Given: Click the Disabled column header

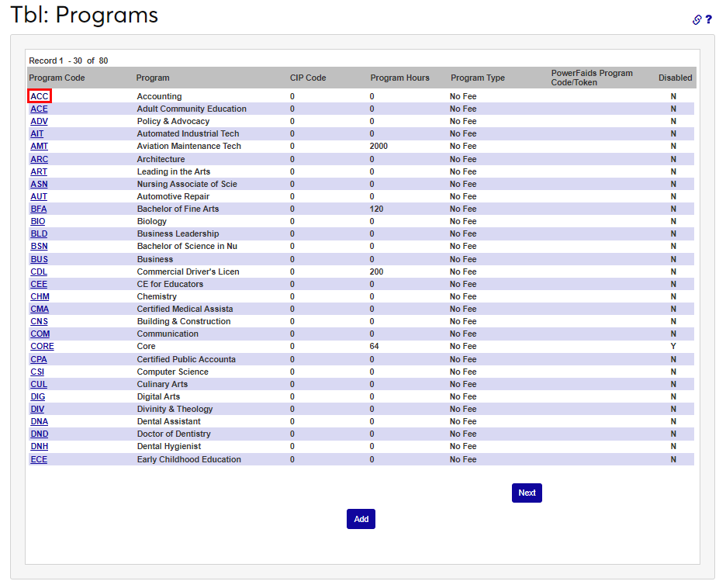Looking at the screenshot, I should coord(675,78).
